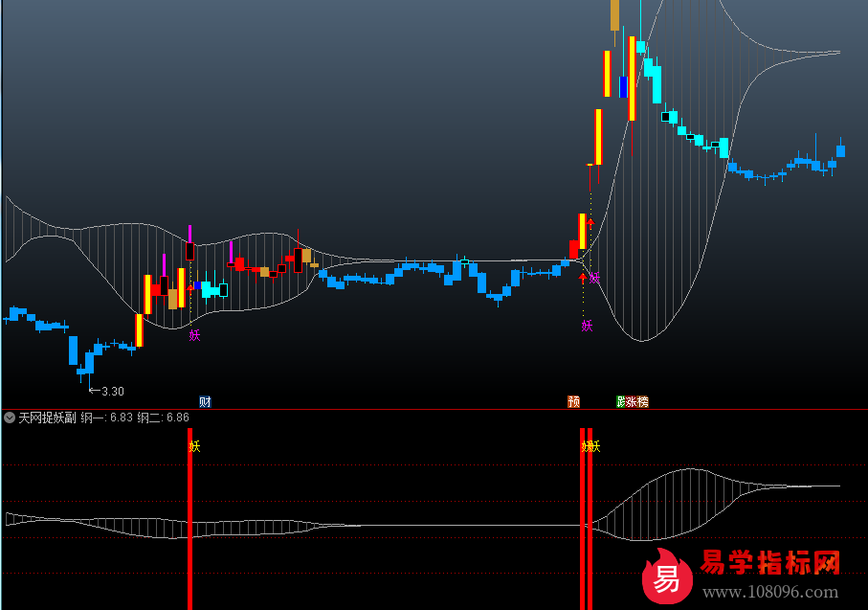
Task: Expand the 天网捉妖副 indicator dropdown arrow
Action: coord(10,418)
